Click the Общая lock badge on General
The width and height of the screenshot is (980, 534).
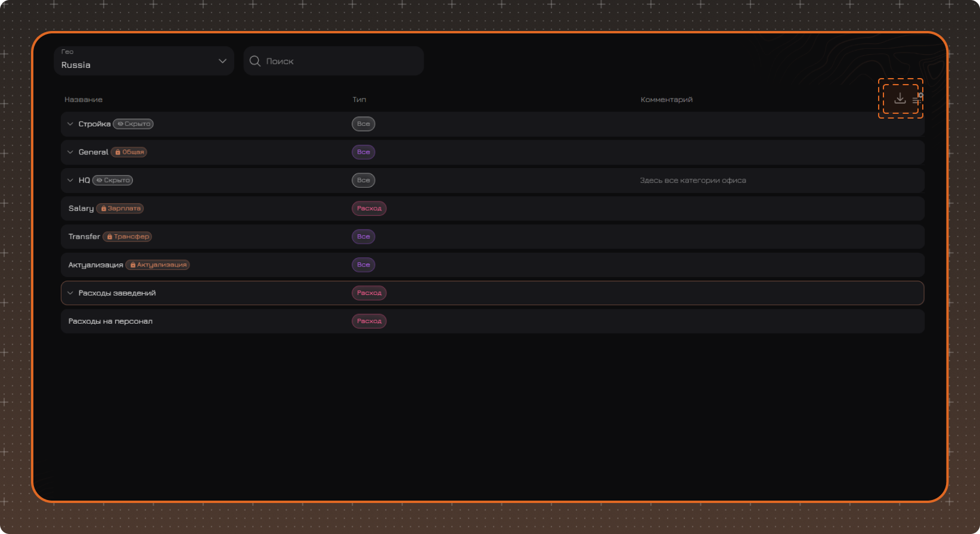click(x=129, y=152)
